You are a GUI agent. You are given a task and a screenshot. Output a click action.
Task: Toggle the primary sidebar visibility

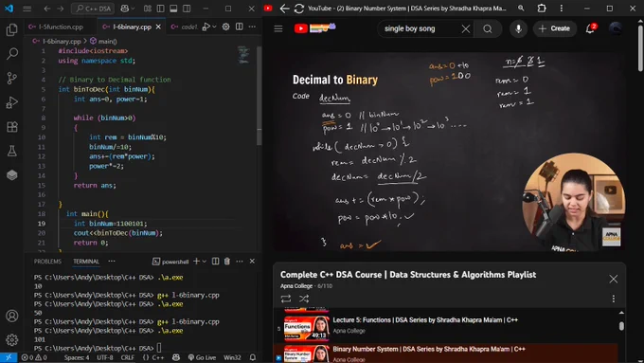[161, 9]
